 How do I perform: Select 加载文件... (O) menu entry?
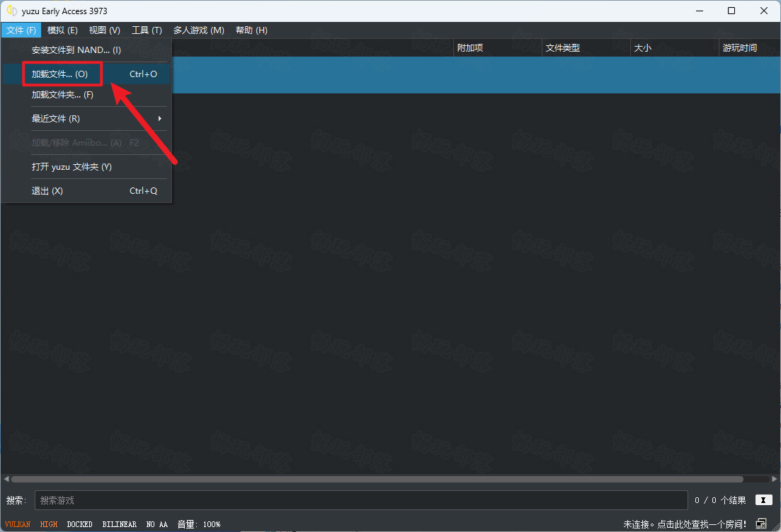(x=86, y=74)
